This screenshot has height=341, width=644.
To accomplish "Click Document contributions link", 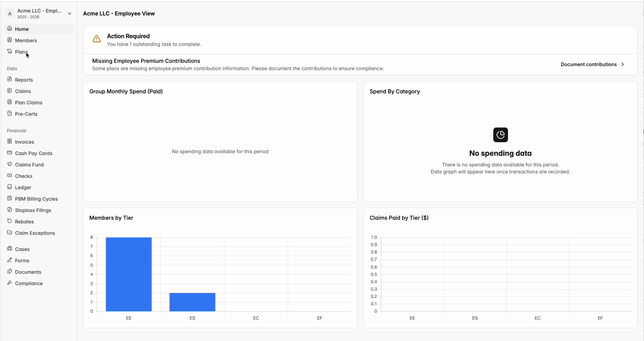I will 588,64.
